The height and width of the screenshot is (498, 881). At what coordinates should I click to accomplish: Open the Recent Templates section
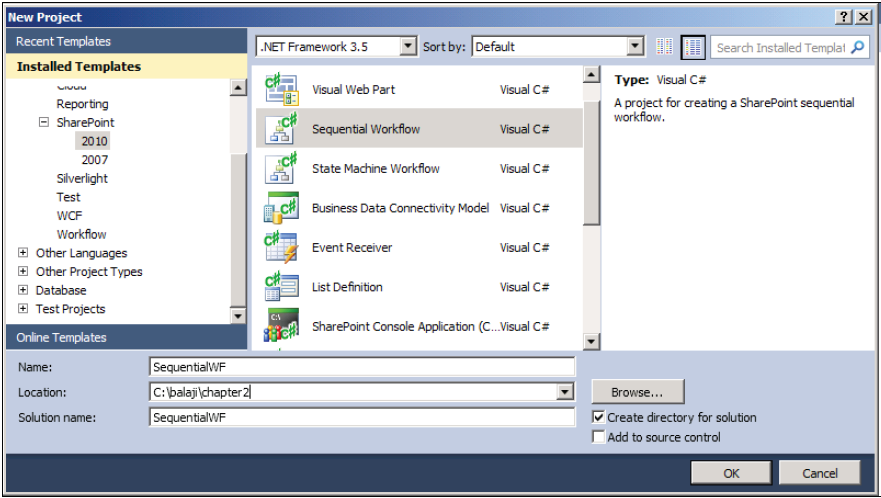[126, 41]
